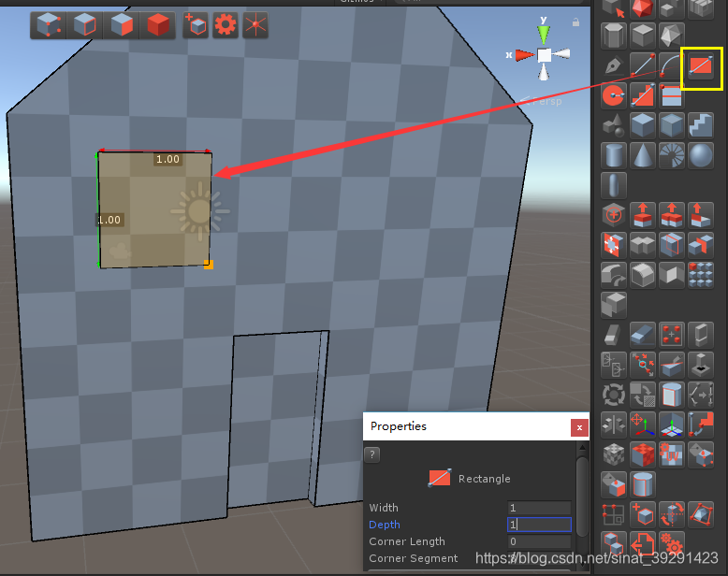Select the four red vertices alignment tool
728x576 pixels.
pos(671,335)
